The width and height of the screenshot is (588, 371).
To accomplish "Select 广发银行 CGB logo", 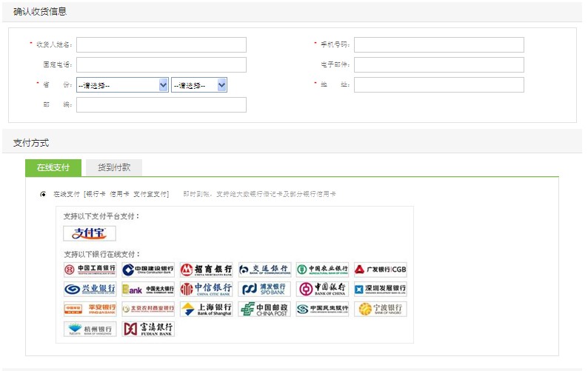I will pyautogui.click(x=381, y=270).
